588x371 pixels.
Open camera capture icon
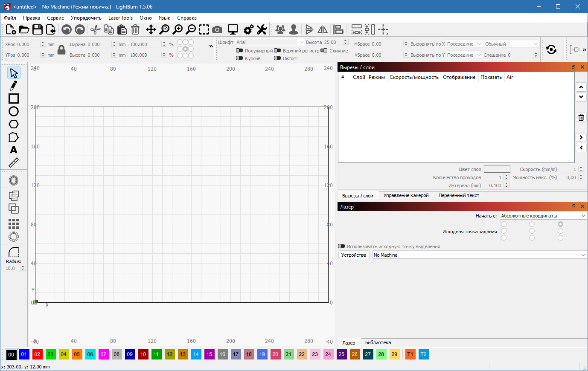pyautogui.click(x=217, y=29)
